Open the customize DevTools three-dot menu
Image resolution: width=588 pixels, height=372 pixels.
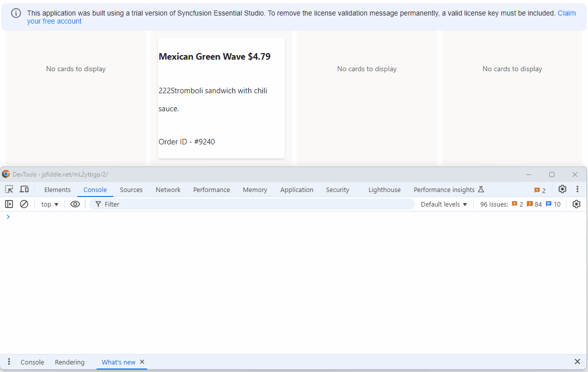tap(577, 190)
